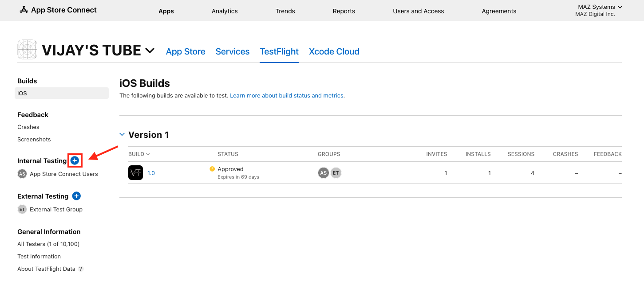The image size is (644, 281).
Task: Open App Store Connect Users group
Action: (64, 174)
